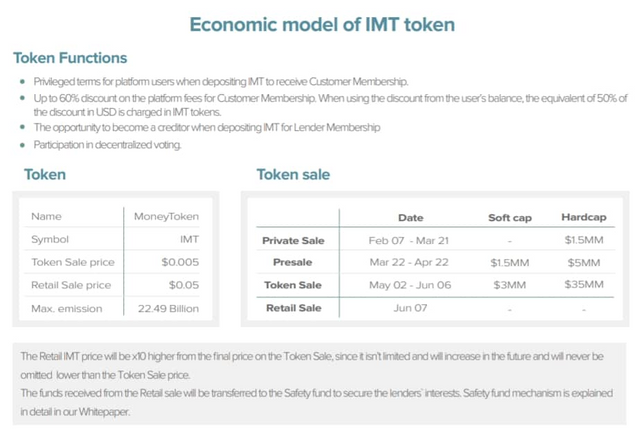The width and height of the screenshot is (640, 435).
Task: Click the 'Soft cap' column header
Action: click(509, 218)
